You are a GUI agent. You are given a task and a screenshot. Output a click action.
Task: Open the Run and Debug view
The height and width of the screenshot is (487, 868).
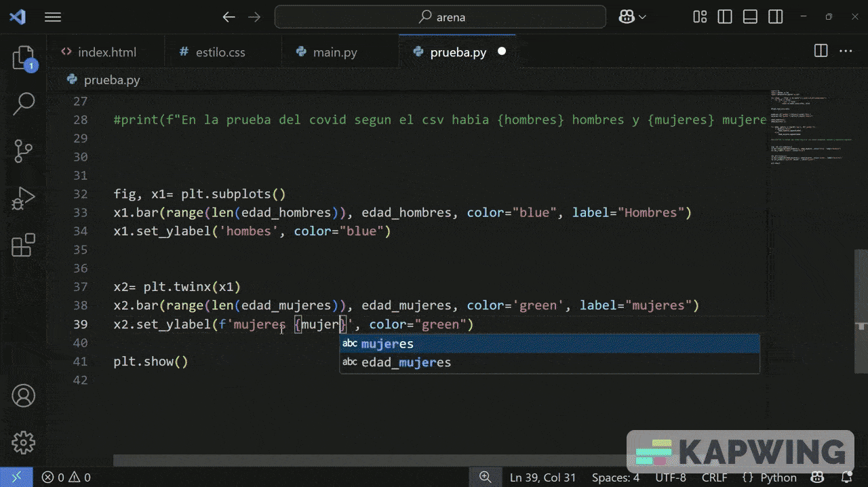click(x=23, y=198)
